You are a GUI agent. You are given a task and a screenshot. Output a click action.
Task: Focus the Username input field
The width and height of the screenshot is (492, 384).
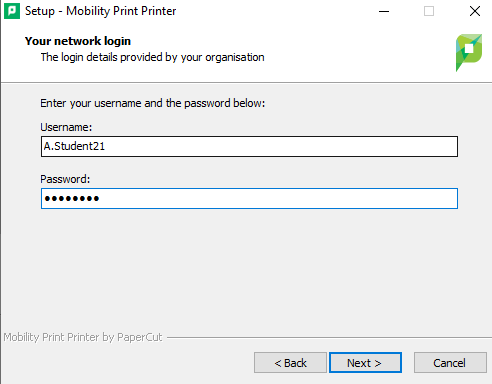click(x=249, y=146)
